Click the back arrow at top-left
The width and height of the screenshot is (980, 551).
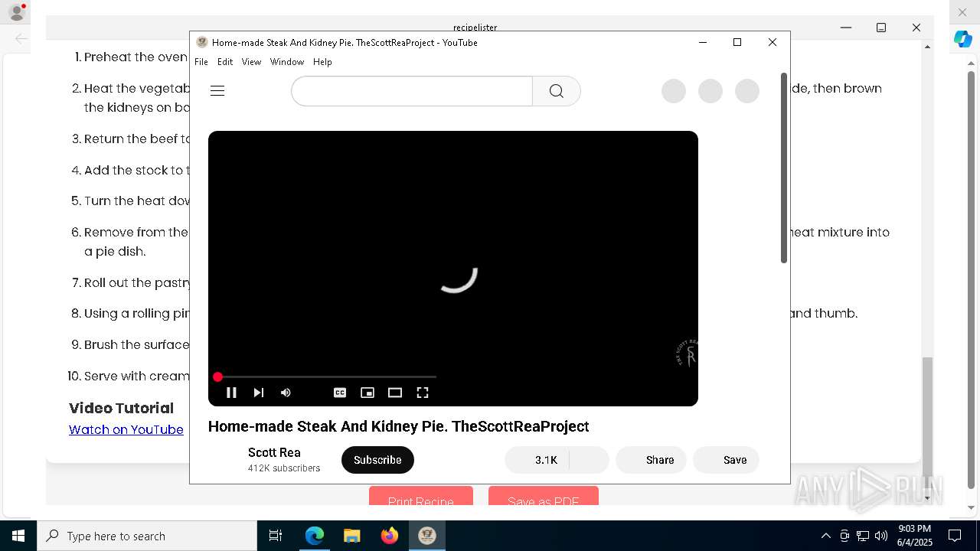21,38
